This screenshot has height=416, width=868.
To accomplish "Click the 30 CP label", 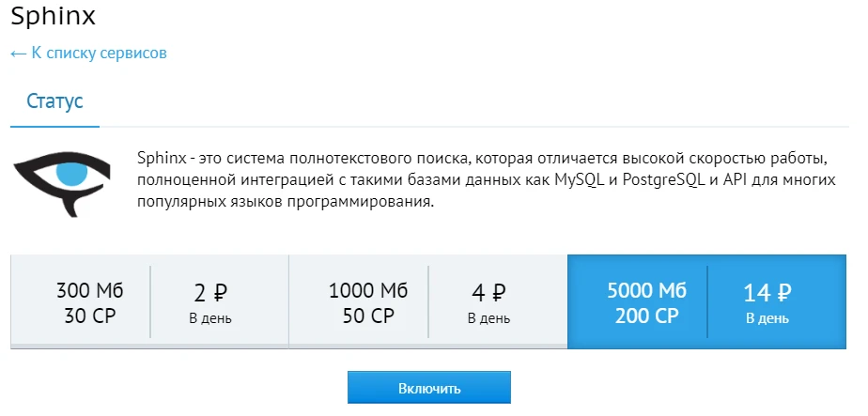I will click(89, 316).
